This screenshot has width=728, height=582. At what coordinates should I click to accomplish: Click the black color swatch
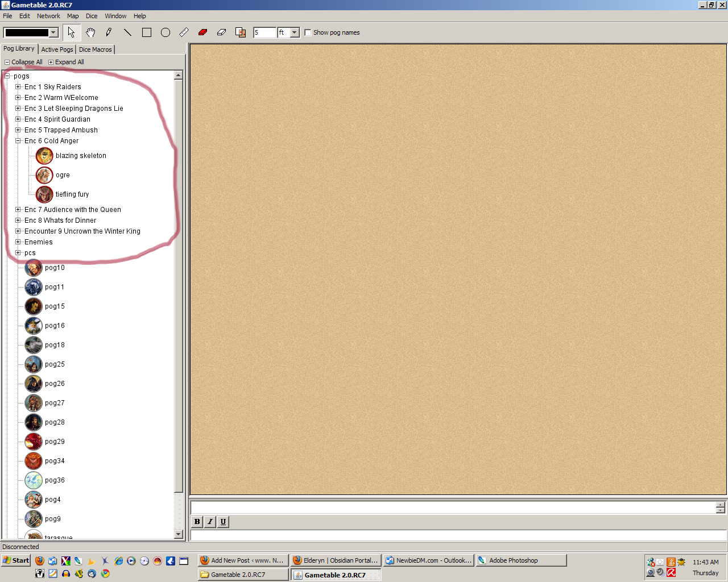[27, 32]
